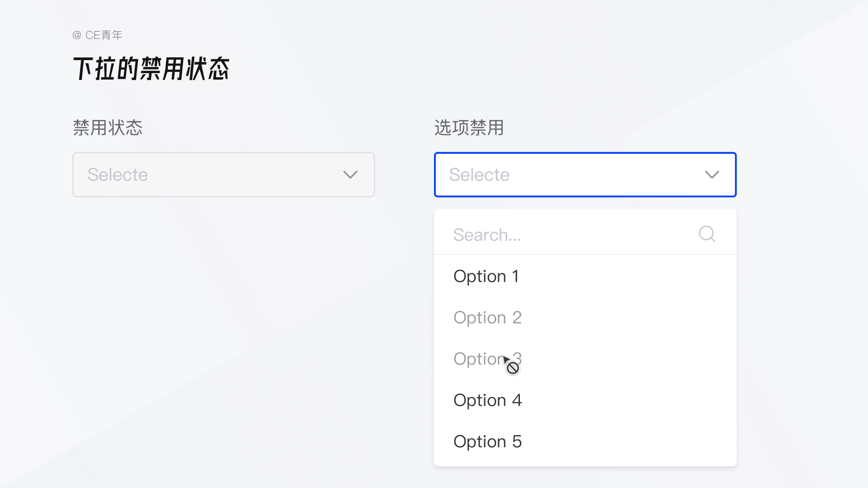Image resolution: width=868 pixels, height=488 pixels.
Task: Pick the disabled Option 3 entry
Action: pyautogui.click(x=478, y=359)
